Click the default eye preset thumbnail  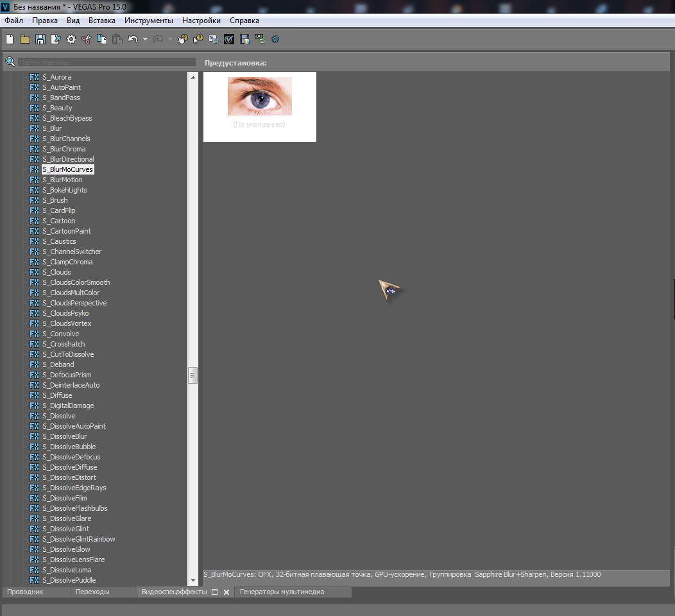point(259,97)
